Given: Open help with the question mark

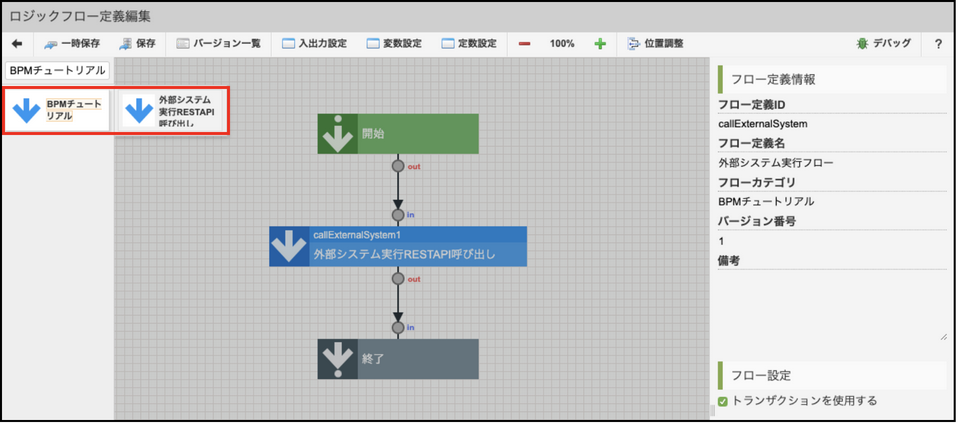Looking at the screenshot, I should point(938,44).
